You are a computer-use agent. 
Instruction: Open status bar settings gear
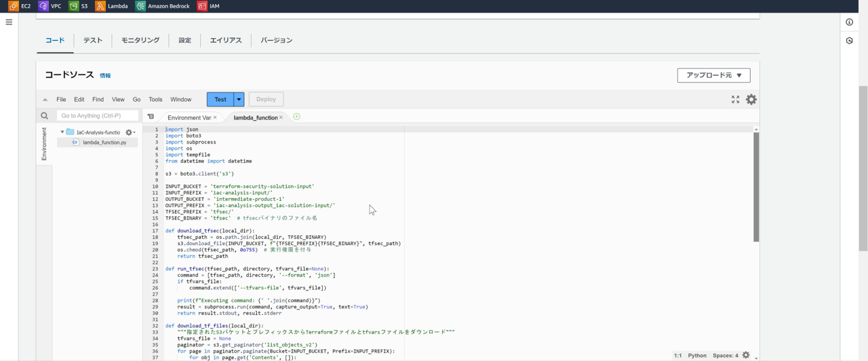tap(746, 355)
